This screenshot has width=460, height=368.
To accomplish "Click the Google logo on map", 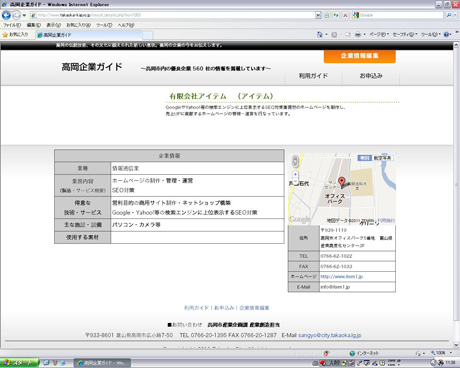I will [x=300, y=219].
